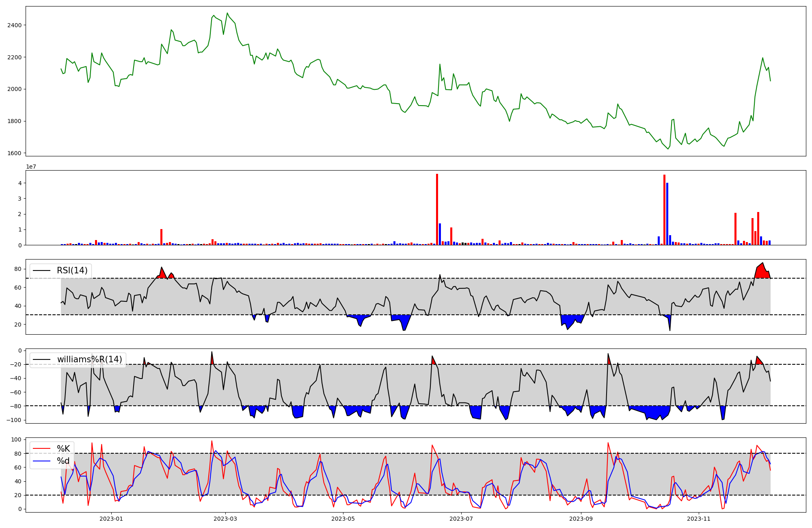This screenshot has width=812, height=528.
Task: Click the 2023-05 x-axis date label
Action: (343, 519)
